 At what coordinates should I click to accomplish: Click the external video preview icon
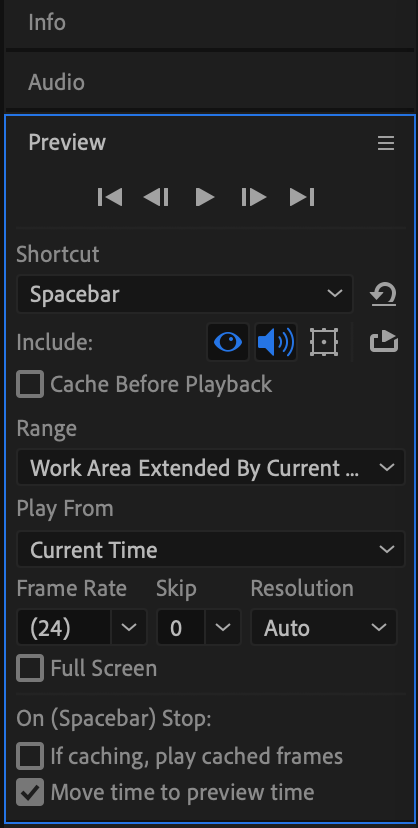point(384,342)
